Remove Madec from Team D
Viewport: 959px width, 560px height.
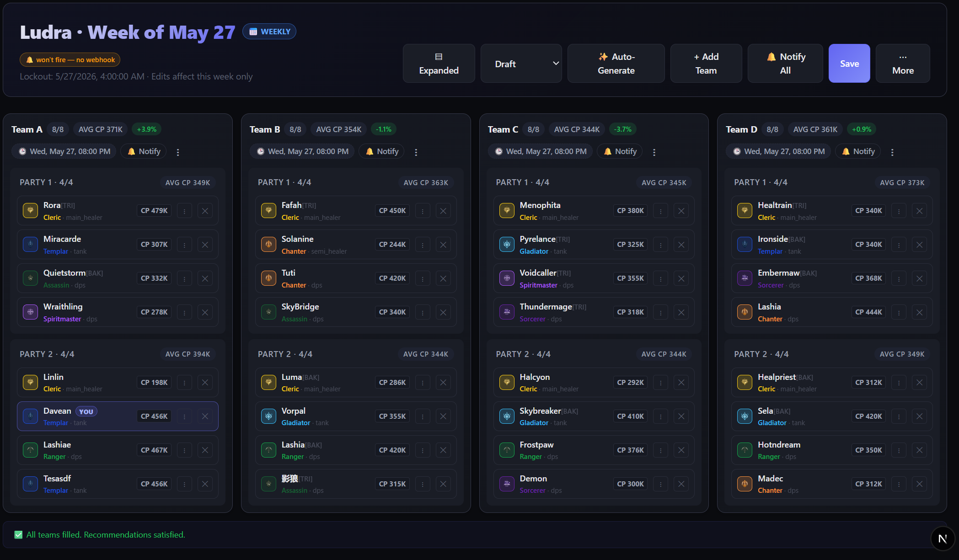point(920,484)
